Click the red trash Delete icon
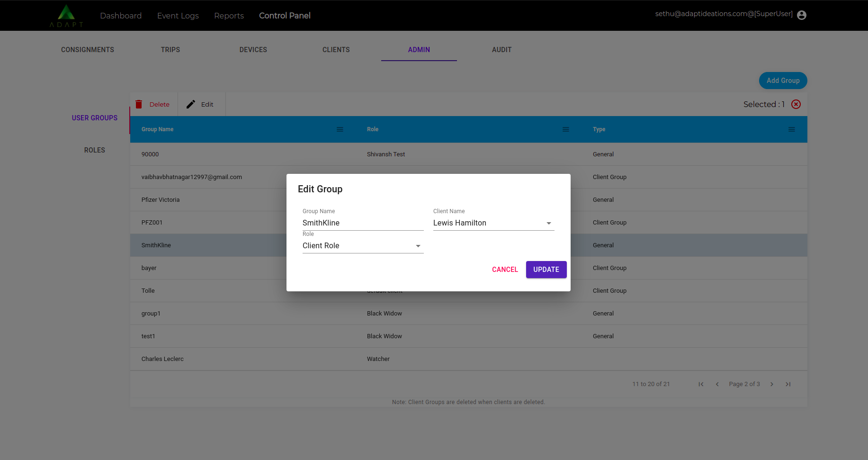Viewport: 868px width, 460px height. tap(139, 104)
